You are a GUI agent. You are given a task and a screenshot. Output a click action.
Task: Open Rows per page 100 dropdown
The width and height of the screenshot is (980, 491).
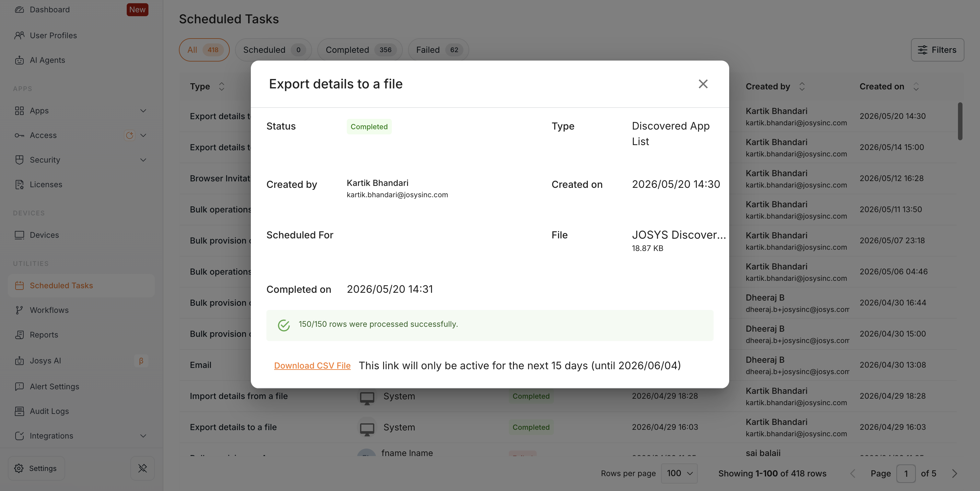click(x=679, y=474)
